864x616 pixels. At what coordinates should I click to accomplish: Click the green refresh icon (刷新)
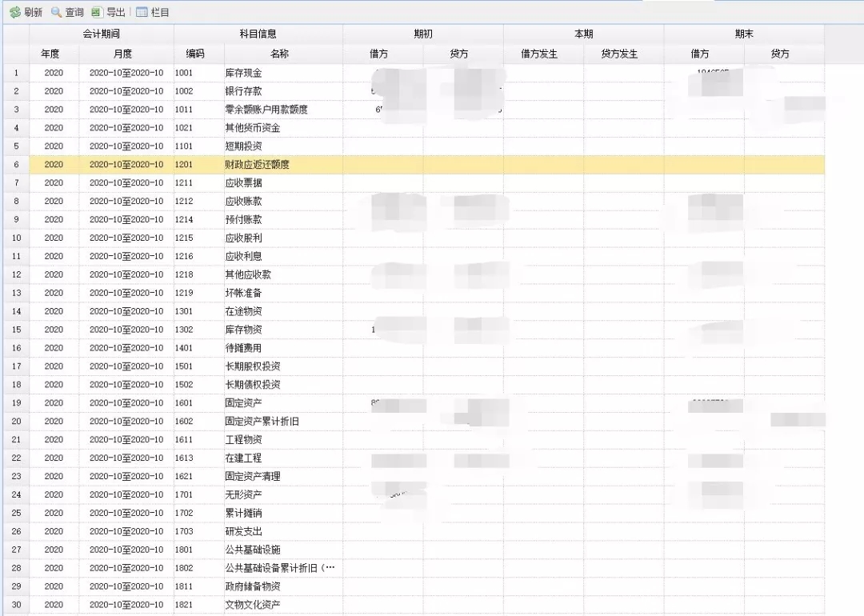tap(15, 12)
